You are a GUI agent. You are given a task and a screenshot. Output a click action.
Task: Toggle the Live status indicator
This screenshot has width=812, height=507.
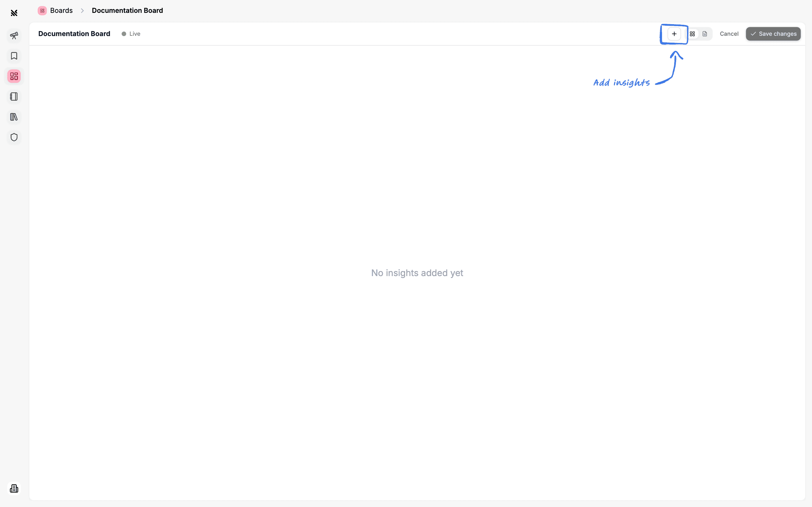click(131, 34)
